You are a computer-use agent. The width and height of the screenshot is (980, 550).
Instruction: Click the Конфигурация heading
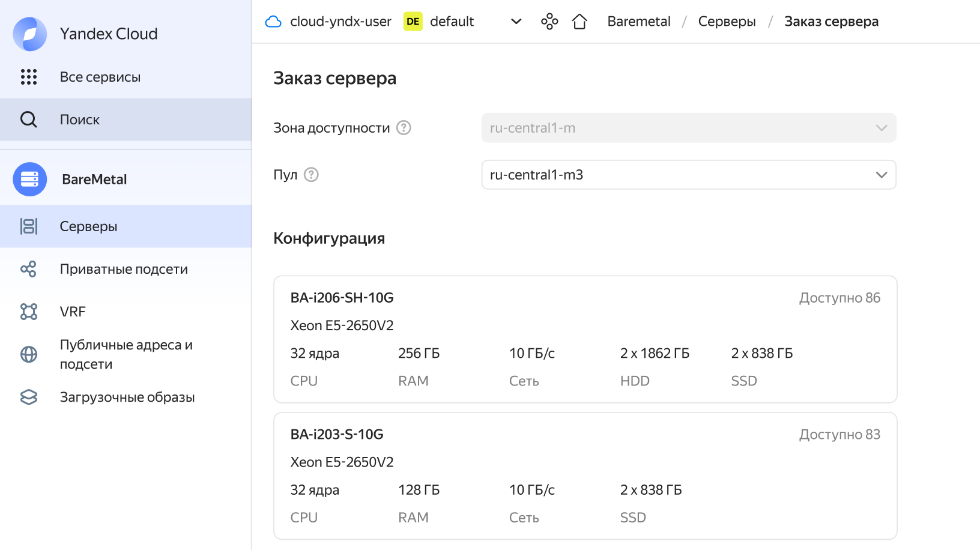[329, 238]
